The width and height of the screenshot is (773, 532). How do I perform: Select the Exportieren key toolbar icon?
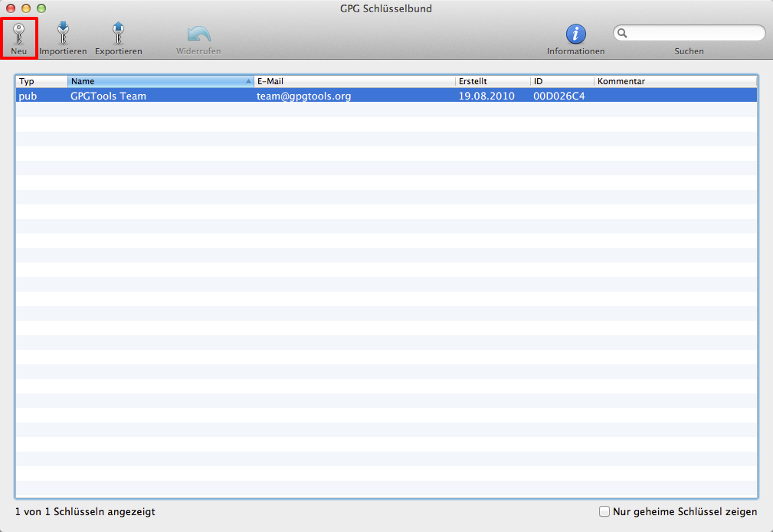coord(118,34)
